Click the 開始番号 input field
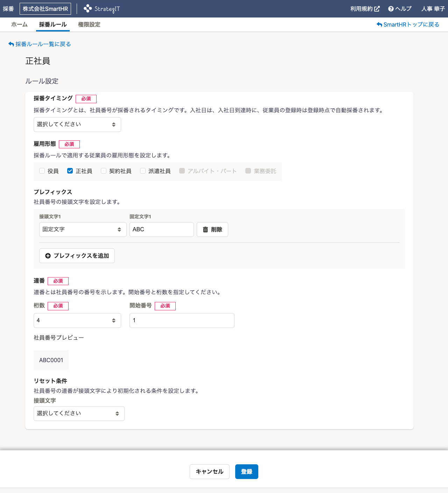 click(182, 320)
